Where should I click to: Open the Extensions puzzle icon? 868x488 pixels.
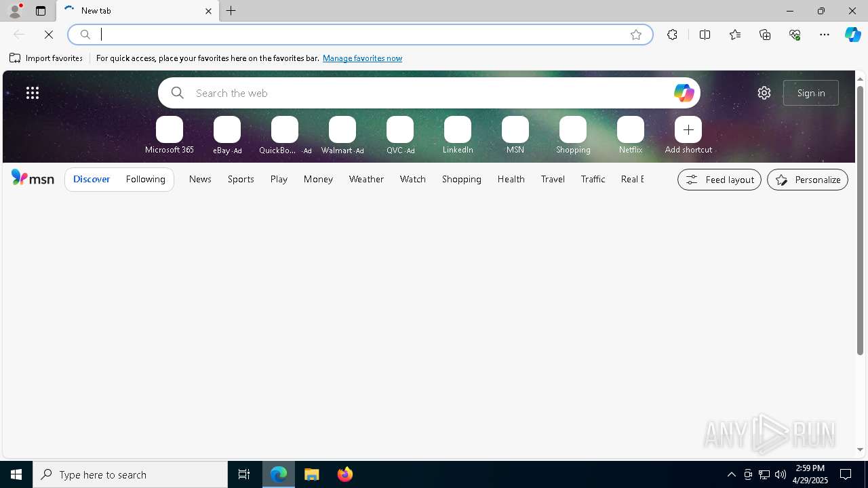tap(672, 35)
